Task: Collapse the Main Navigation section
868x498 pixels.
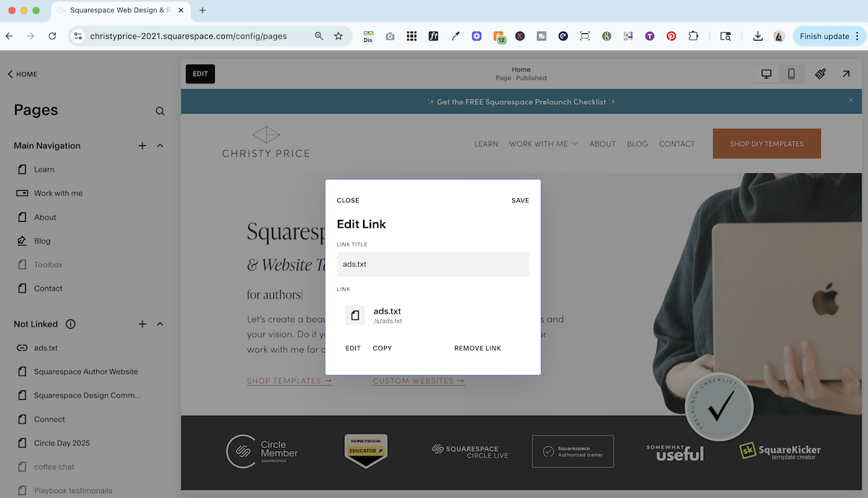Action: pyautogui.click(x=160, y=145)
